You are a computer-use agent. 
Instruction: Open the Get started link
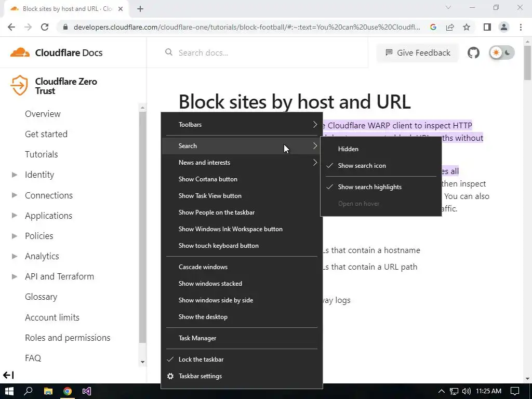[46, 134]
